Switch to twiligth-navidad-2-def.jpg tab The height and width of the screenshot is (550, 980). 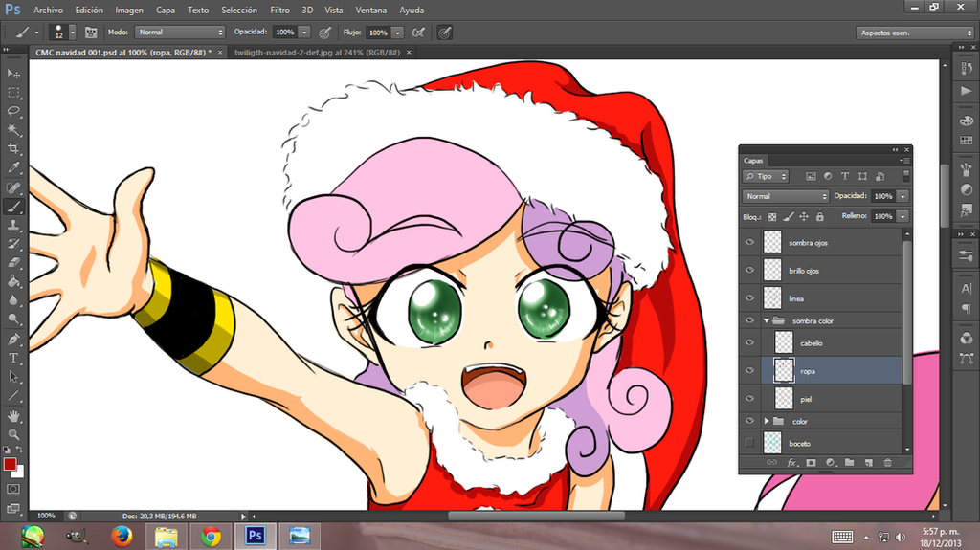[x=317, y=53]
